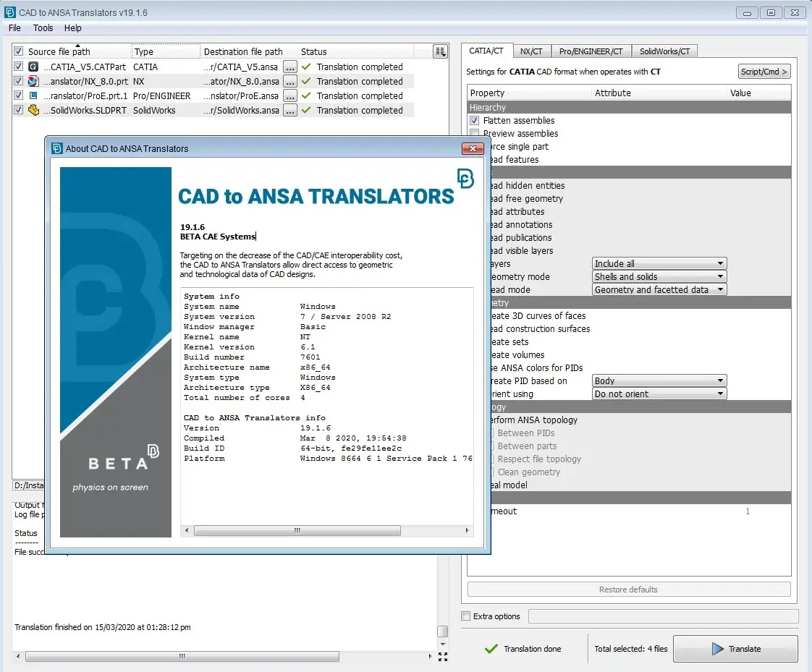
Task: Click 'Total selected: 4 files' text
Action: pos(631,649)
